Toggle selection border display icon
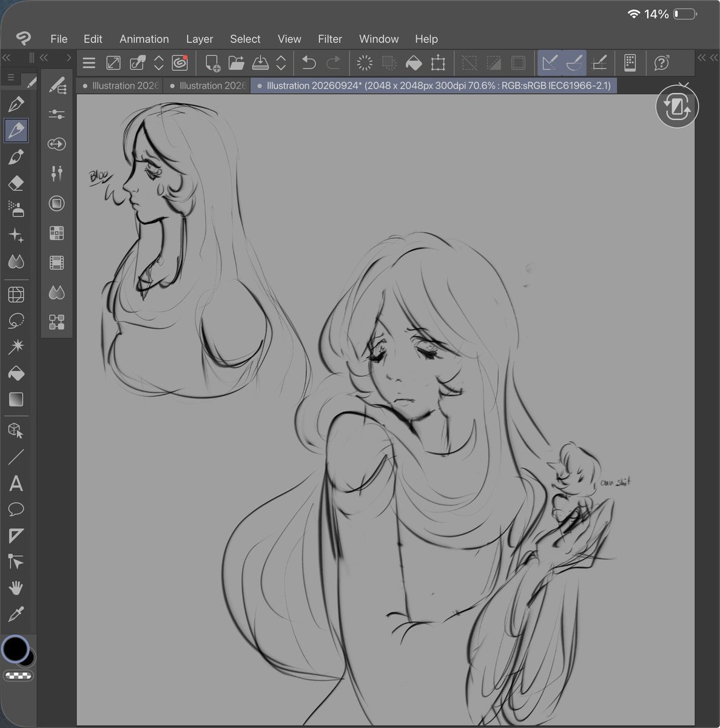 coord(518,62)
